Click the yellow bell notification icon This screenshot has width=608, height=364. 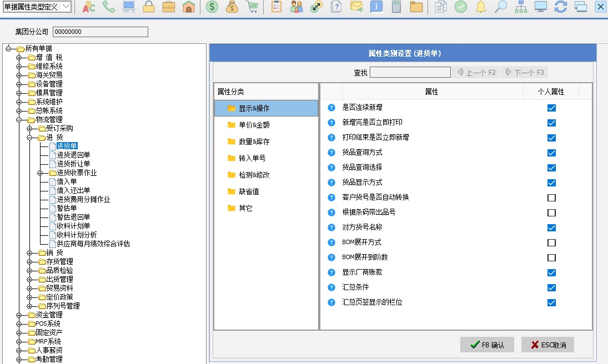[x=481, y=7]
